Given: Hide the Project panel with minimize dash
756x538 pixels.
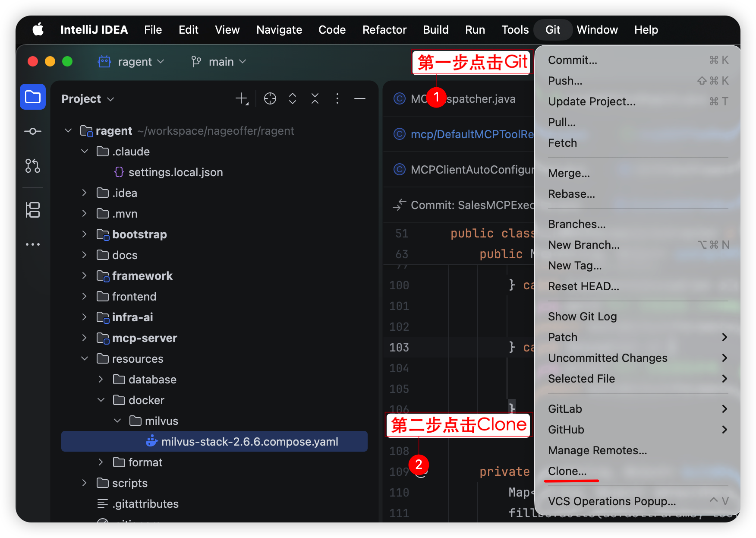Looking at the screenshot, I should [x=360, y=99].
